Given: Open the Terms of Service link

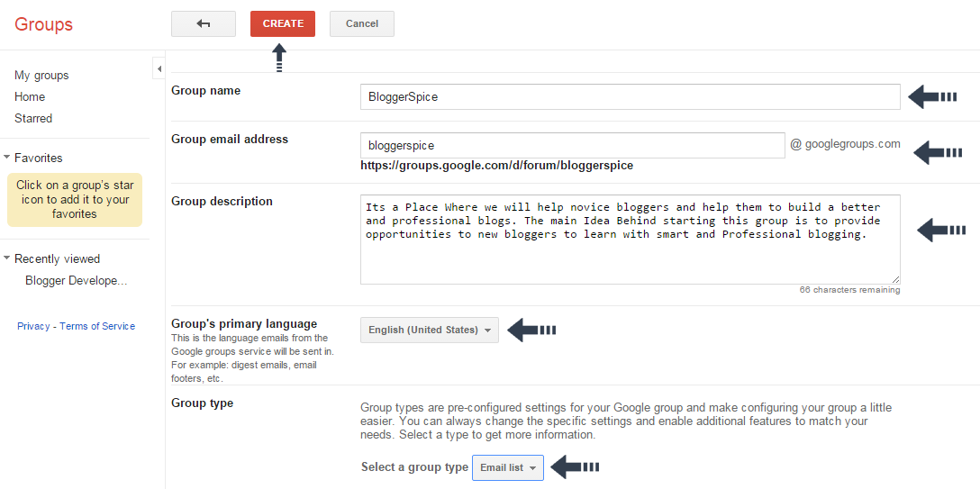Looking at the screenshot, I should (97, 326).
